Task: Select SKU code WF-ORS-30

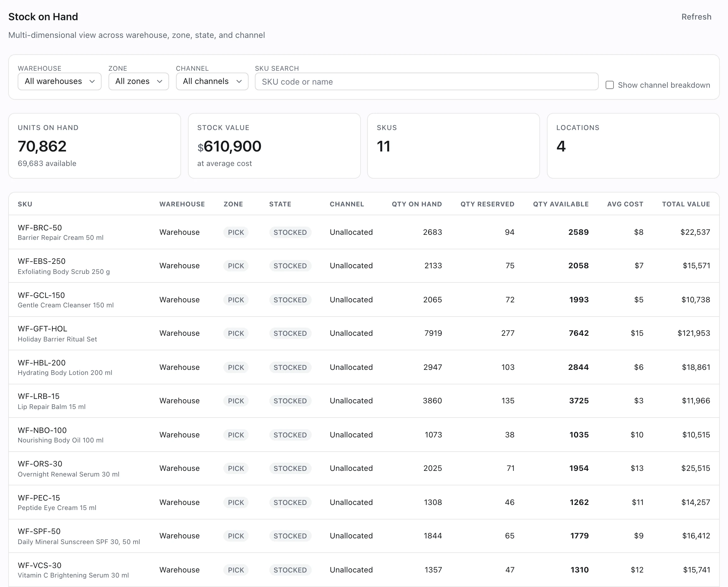Action: click(x=40, y=464)
